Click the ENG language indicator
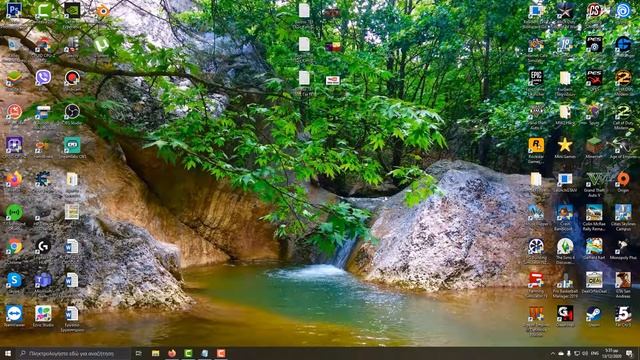 [595, 353]
